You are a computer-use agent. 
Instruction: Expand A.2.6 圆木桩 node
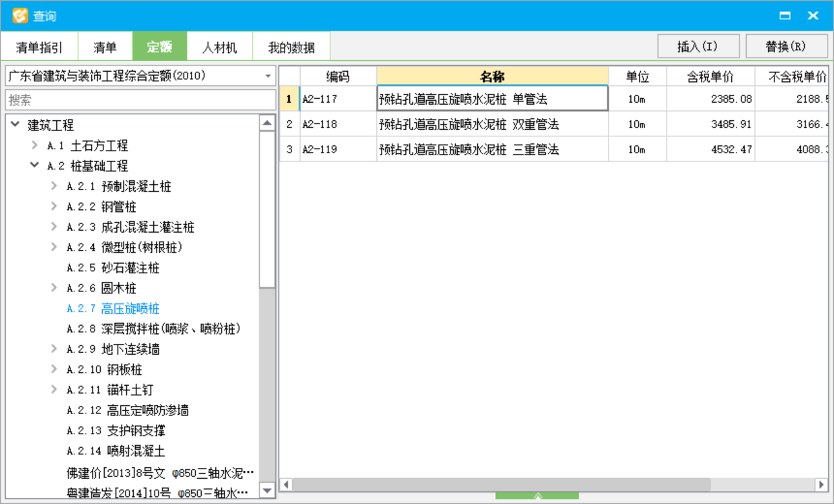point(54,288)
